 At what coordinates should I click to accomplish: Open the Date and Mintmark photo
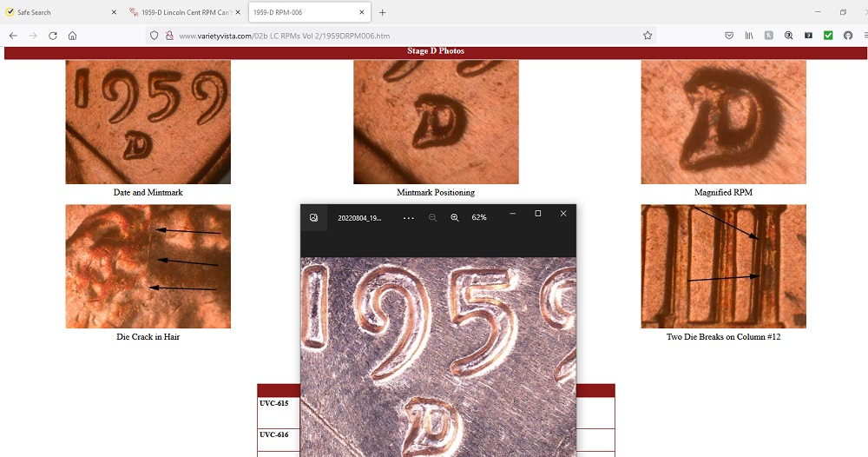click(x=148, y=122)
